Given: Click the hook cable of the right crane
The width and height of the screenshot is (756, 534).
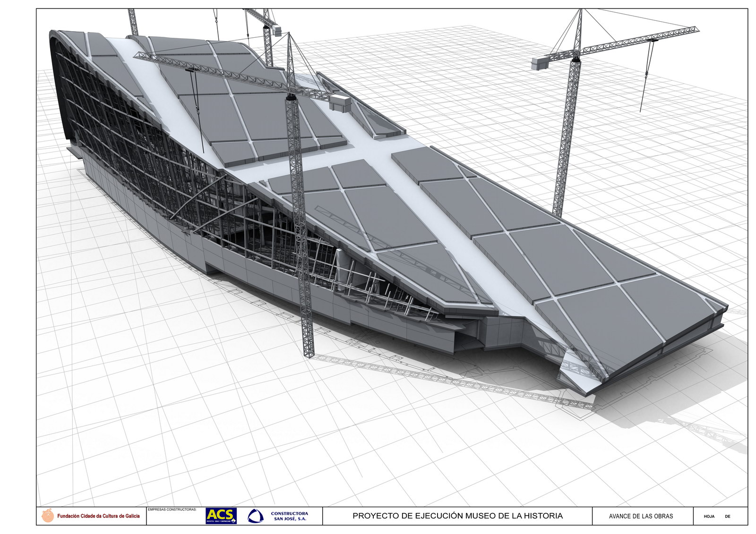Looking at the screenshot, I should coord(647,76).
